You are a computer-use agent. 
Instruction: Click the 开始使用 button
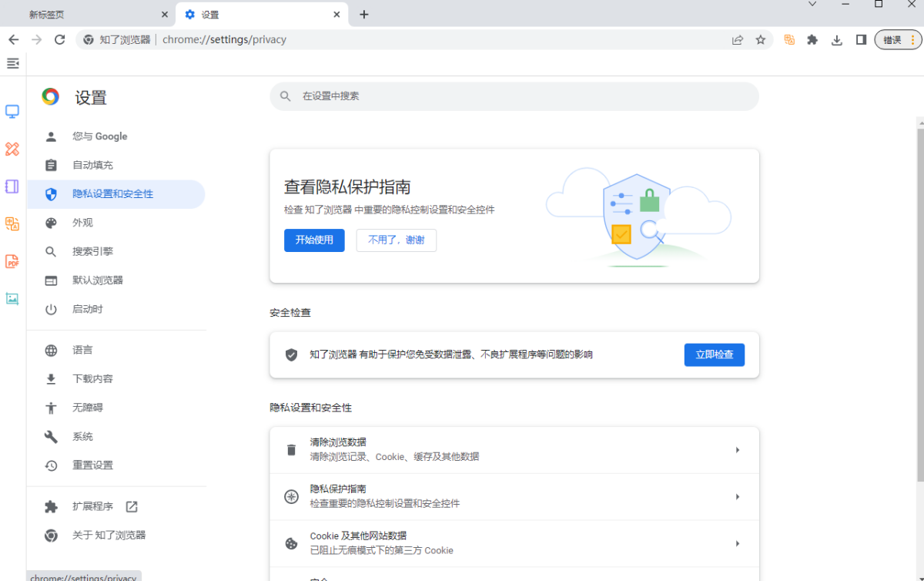(314, 240)
